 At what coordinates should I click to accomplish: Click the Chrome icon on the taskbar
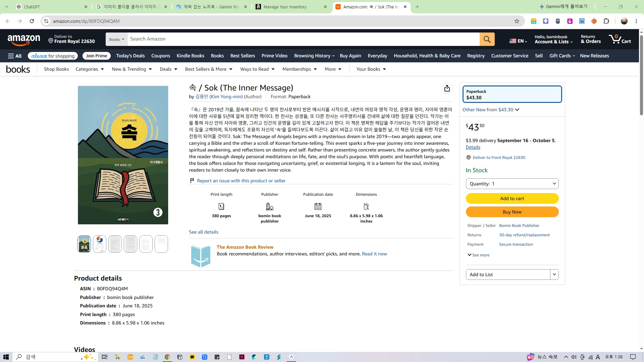point(167,357)
